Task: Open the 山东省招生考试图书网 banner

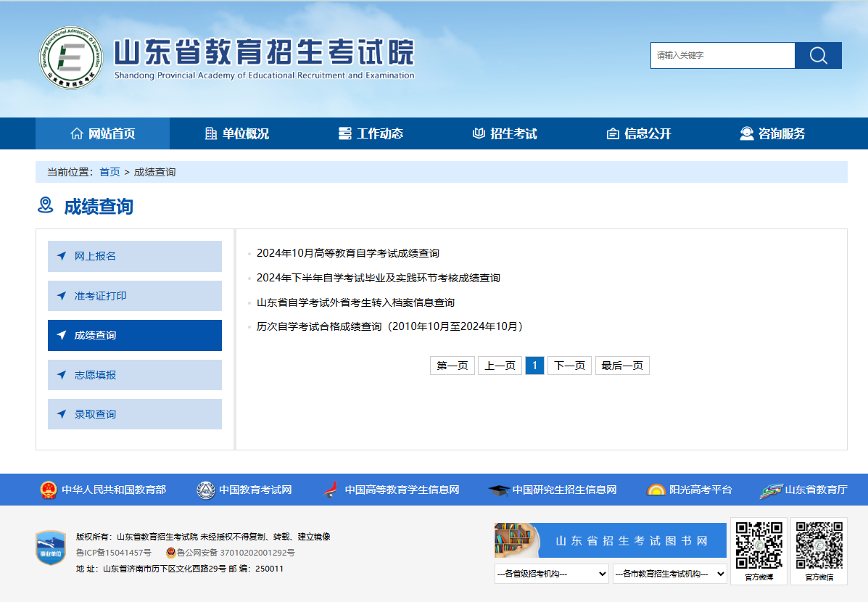Action: pos(610,540)
